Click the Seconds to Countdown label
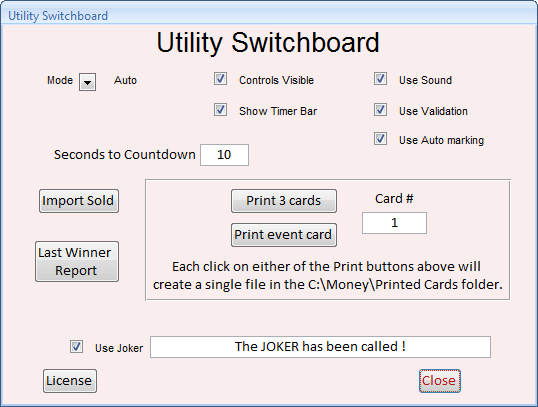538x407 pixels. [125, 155]
